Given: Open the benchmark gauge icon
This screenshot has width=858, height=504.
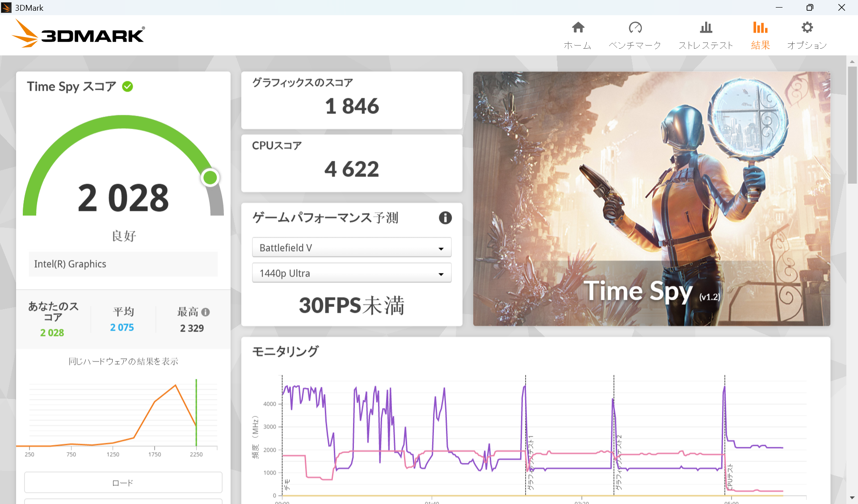Looking at the screenshot, I should click(x=635, y=28).
